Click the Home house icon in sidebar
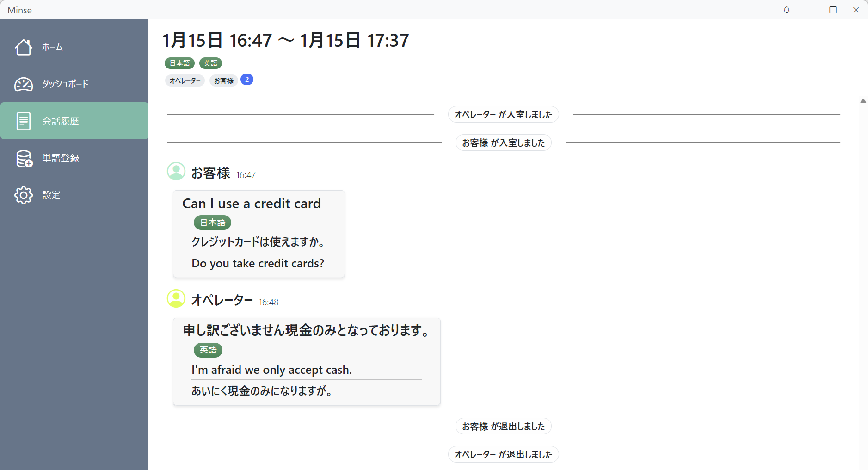 pos(24,47)
